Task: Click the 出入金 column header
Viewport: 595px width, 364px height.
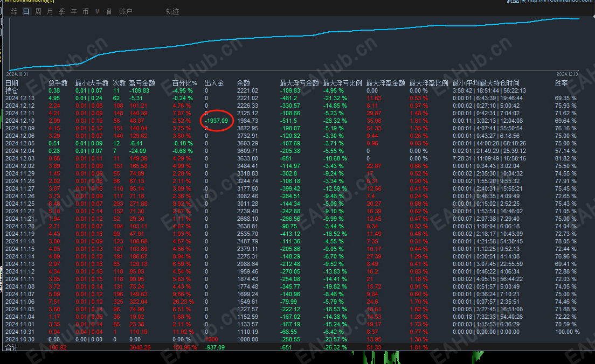Action: pyautogui.click(x=215, y=83)
